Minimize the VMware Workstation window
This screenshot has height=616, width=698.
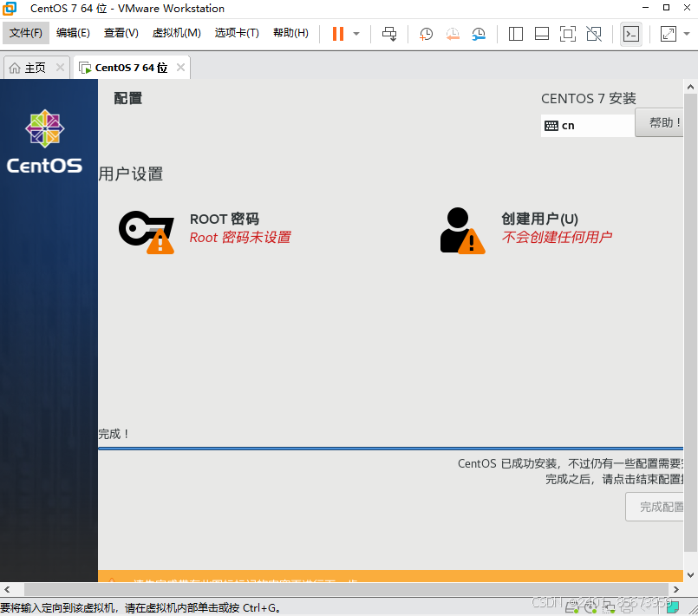tap(645, 8)
